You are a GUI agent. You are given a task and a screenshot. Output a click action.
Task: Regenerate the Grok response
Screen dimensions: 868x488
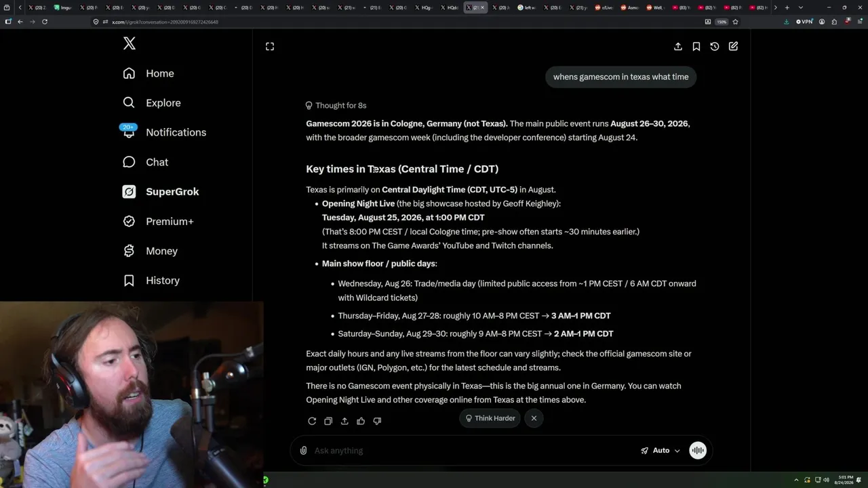[312, 421]
